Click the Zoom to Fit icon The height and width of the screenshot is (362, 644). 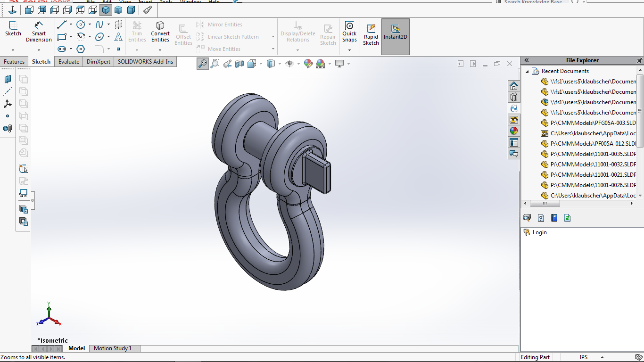pyautogui.click(x=202, y=63)
